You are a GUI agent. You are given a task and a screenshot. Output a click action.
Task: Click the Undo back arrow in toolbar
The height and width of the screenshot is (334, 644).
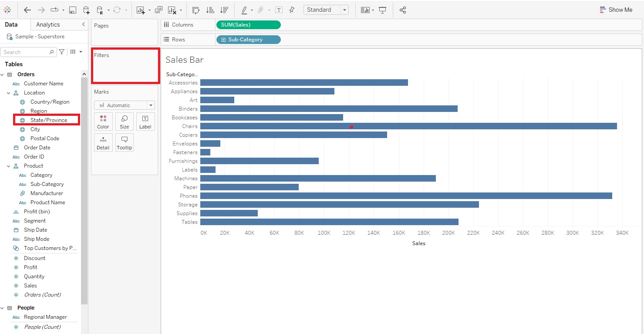(27, 10)
